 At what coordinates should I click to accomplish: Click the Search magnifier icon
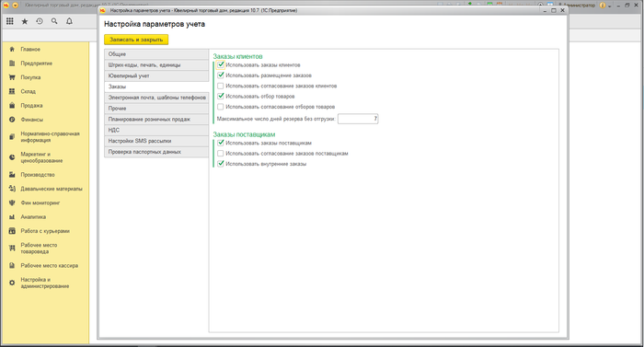pyautogui.click(x=54, y=21)
